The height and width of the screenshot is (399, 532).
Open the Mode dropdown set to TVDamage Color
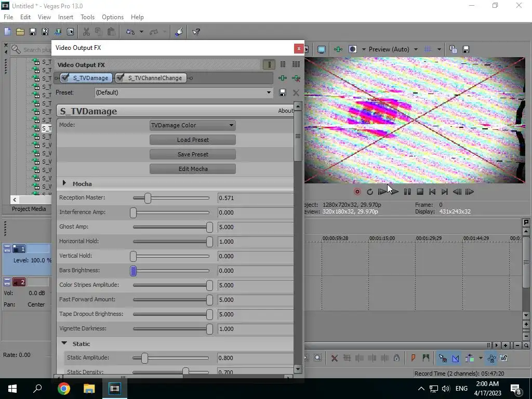point(192,125)
